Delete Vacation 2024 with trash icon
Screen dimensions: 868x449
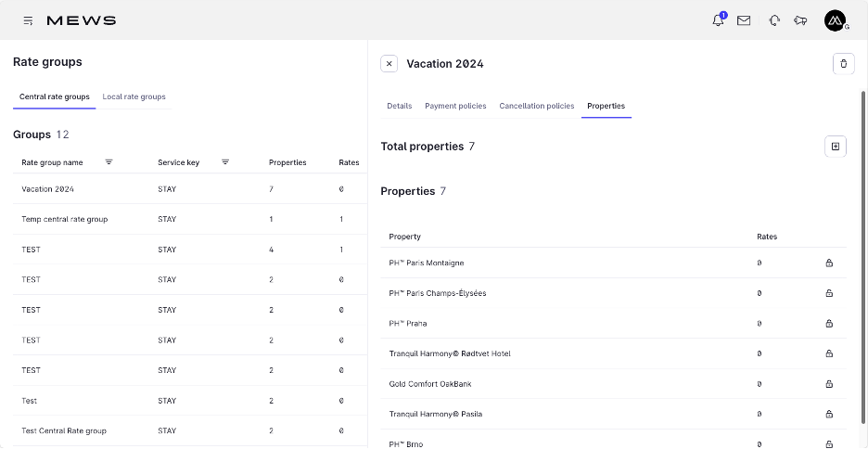(844, 64)
